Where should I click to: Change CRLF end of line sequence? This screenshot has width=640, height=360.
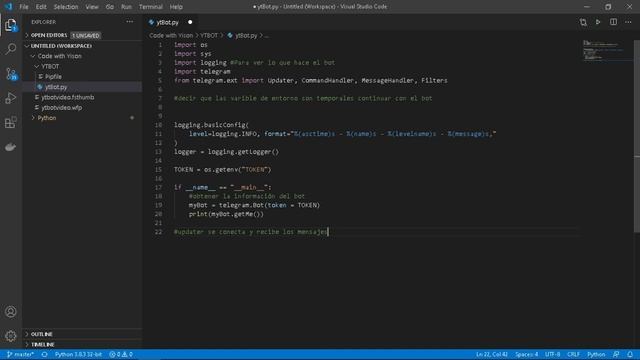point(573,354)
